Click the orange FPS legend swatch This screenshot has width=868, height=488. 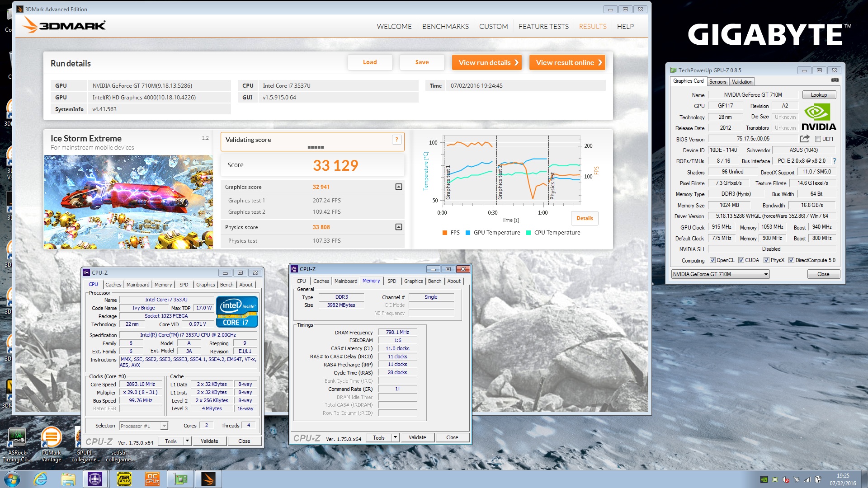click(445, 233)
